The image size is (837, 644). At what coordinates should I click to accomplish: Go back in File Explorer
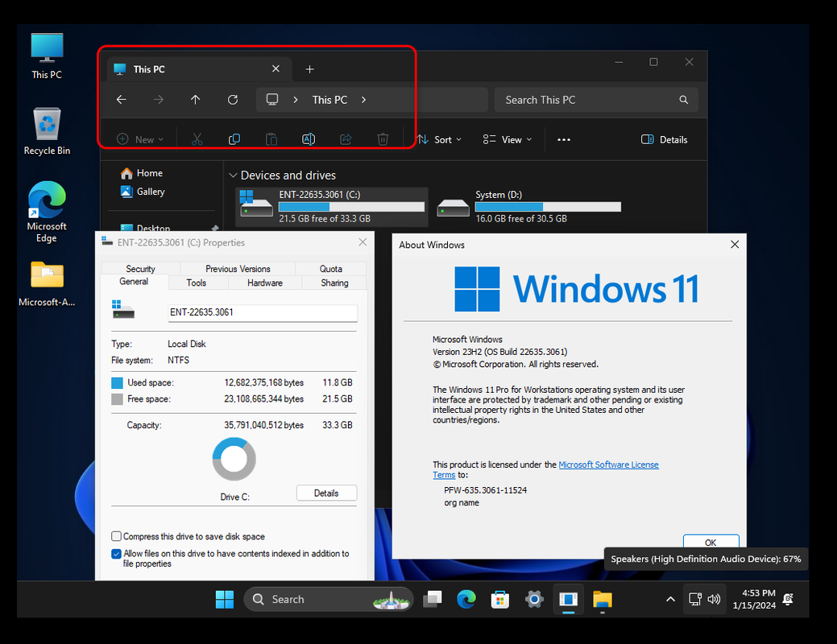122,100
